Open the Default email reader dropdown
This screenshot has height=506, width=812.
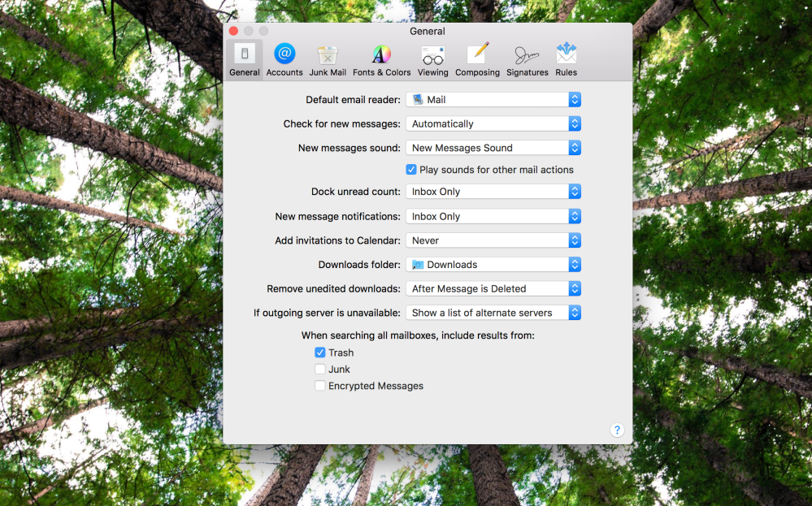tap(493, 100)
